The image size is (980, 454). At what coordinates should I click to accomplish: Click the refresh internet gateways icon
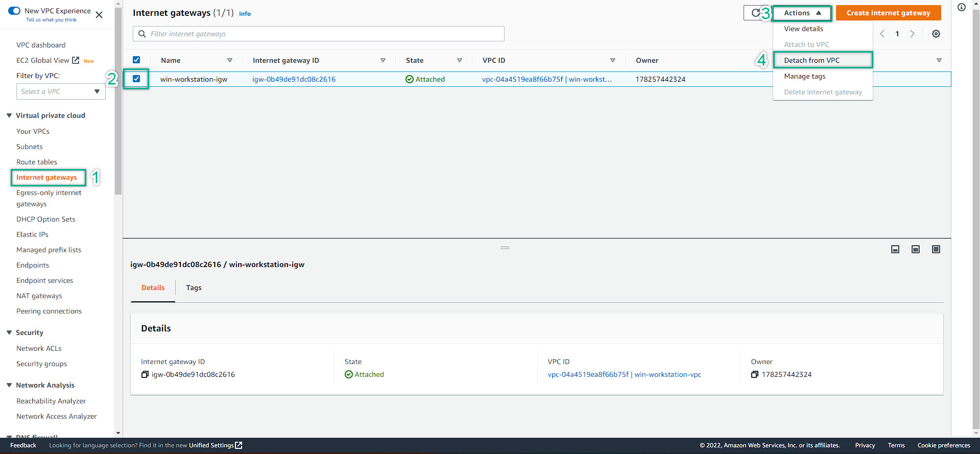(755, 13)
